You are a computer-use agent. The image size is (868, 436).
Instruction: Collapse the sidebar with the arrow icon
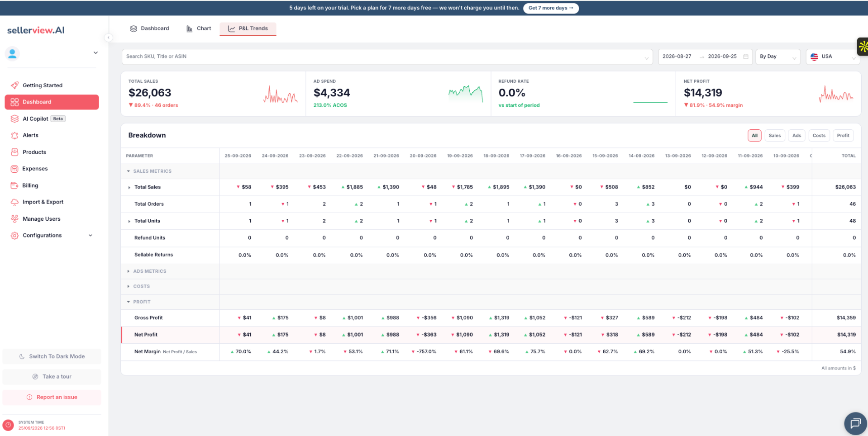[109, 38]
